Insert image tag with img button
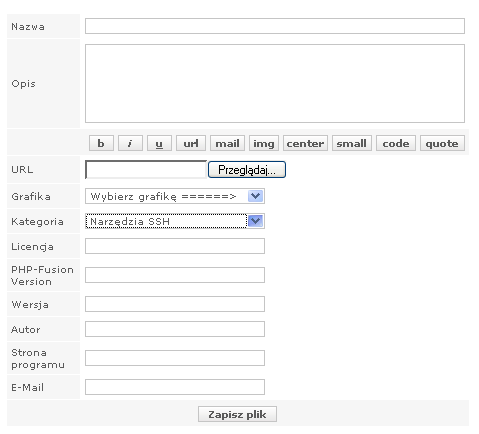The width and height of the screenshot is (479, 434). click(x=264, y=143)
